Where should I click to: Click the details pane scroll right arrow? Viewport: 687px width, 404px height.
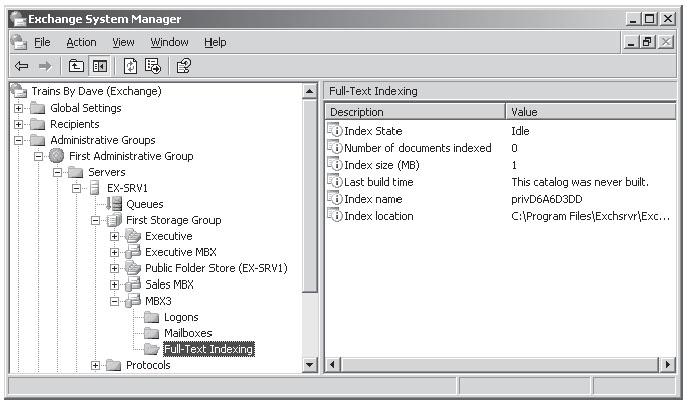[x=667, y=365]
